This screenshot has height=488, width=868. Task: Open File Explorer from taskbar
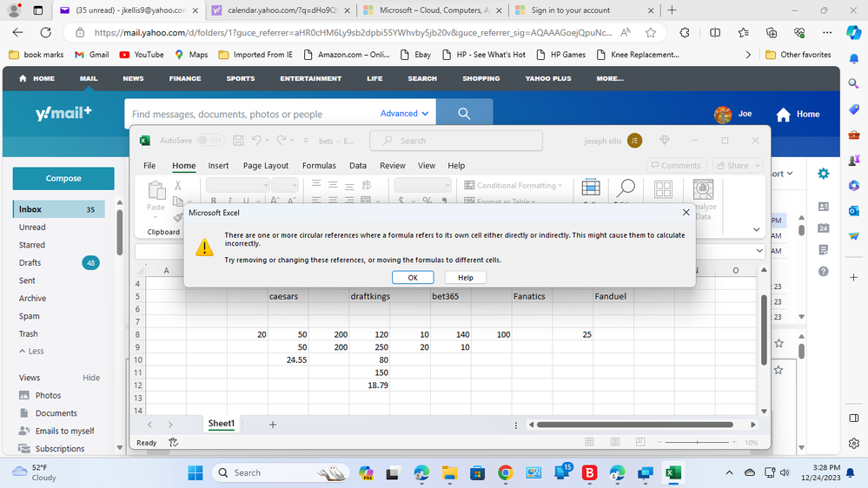pos(449,472)
